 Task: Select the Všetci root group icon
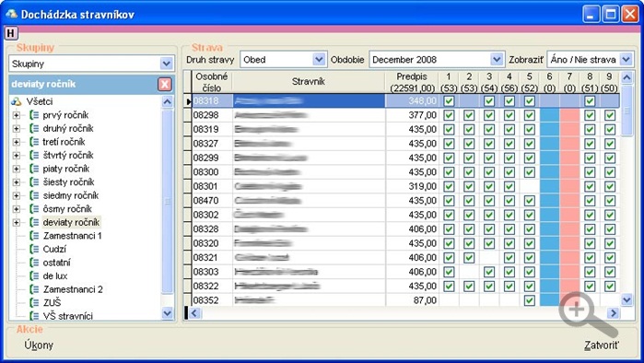click(x=17, y=101)
